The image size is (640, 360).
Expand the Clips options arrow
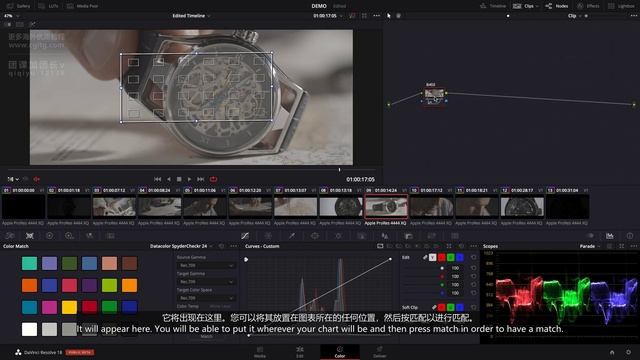pyautogui.click(x=537, y=6)
